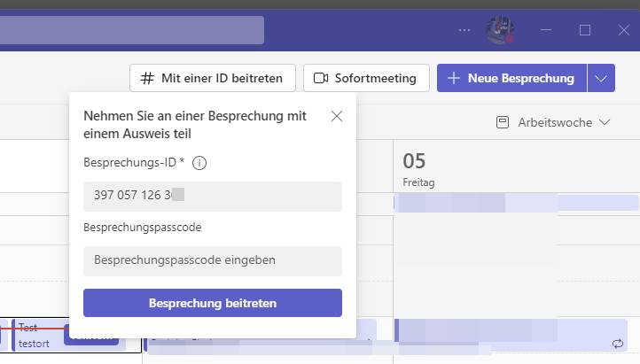The height and width of the screenshot is (364, 640).
Task: Open the 'Test testort' calendar event
Action: pos(35,334)
